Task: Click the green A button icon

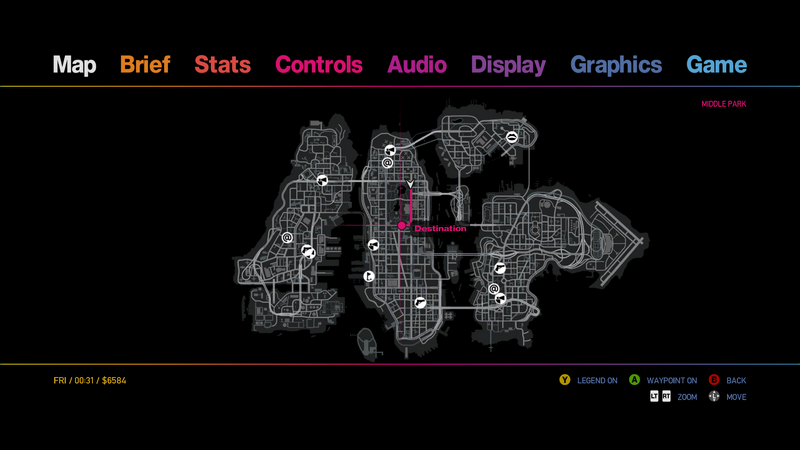Action: click(634, 380)
